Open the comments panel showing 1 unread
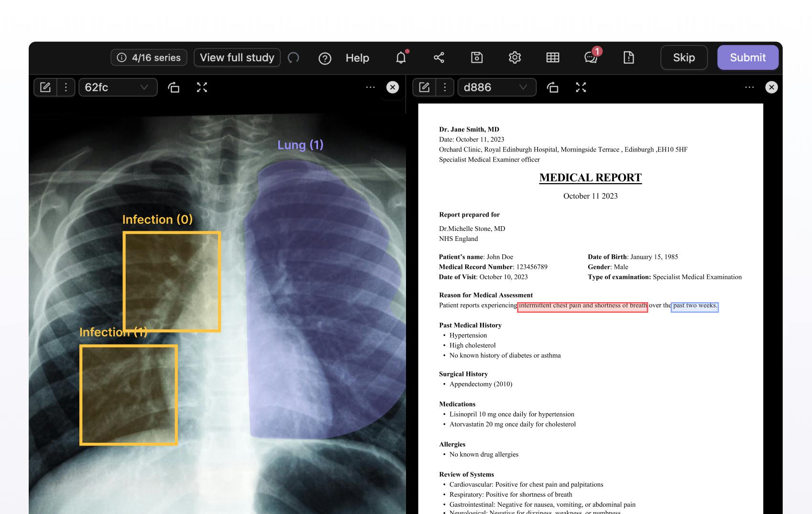812x514 pixels. [591, 58]
